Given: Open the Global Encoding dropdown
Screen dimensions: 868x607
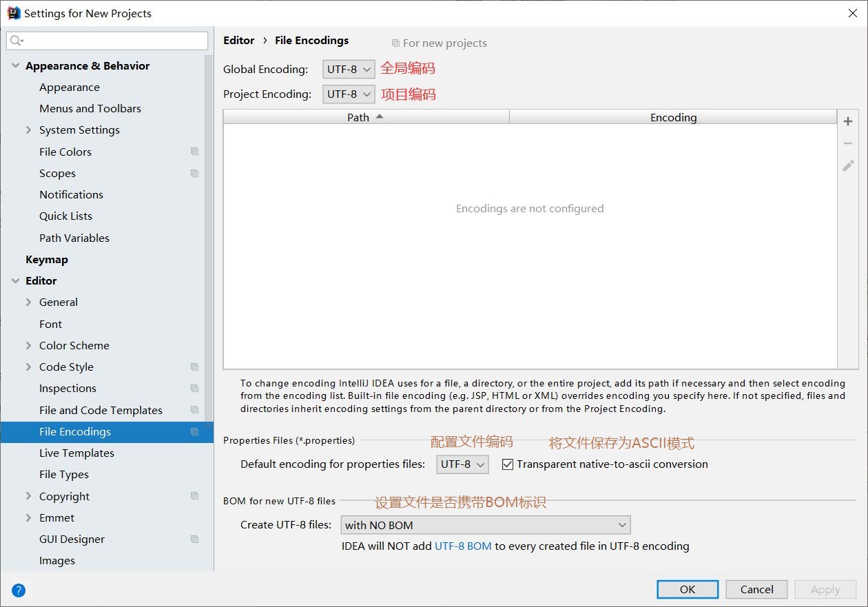Looking at the screenshot, I should 349,69.
